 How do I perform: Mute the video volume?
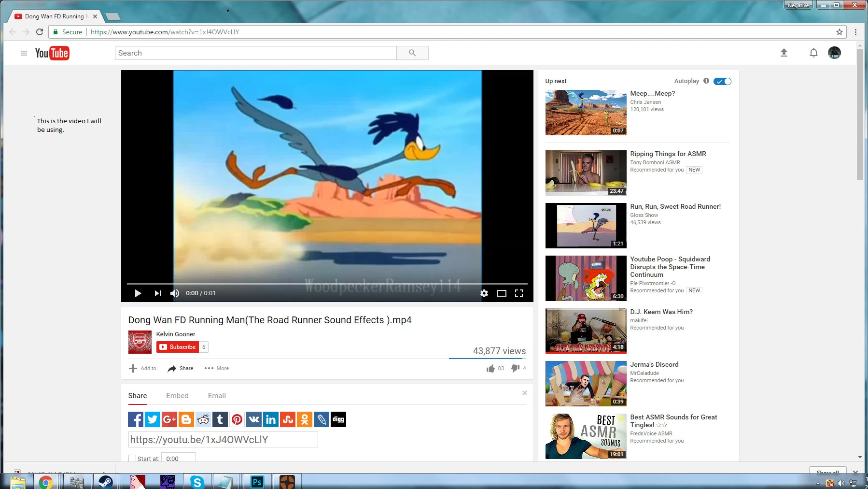175,293
